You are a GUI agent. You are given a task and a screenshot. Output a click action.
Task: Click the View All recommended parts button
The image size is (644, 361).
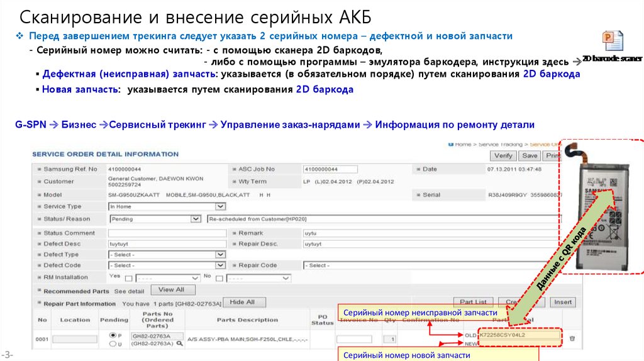(x=171, y=290)
